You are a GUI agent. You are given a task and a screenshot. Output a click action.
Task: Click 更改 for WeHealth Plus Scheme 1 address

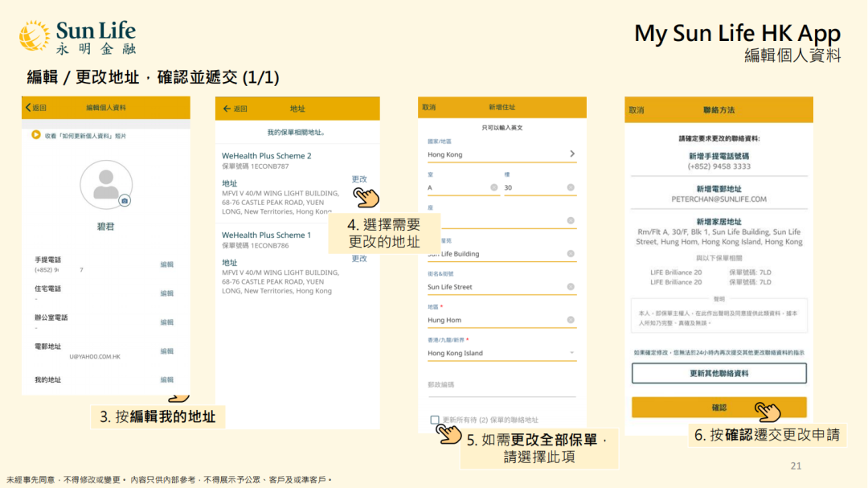pyautogui.click(x=359, y=258)
